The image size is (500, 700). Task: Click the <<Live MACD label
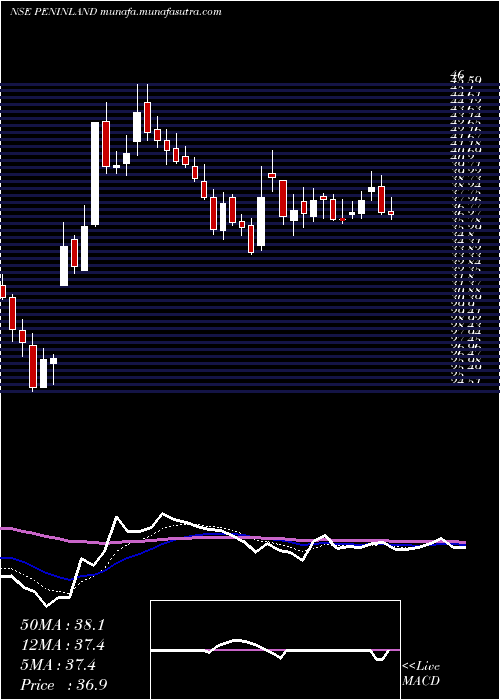[x=421, y=674]
